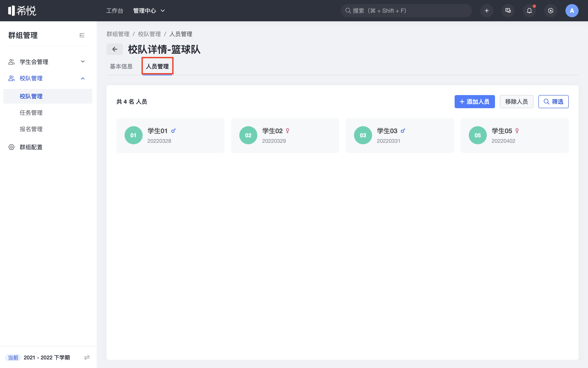588x368 pixels.
Task: Open the 学生01 member card
Action: 170,136
